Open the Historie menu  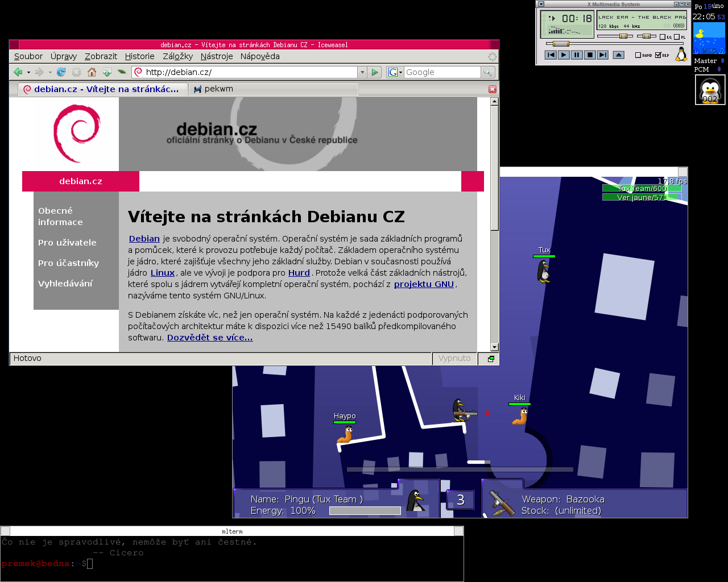pos(140,56)
